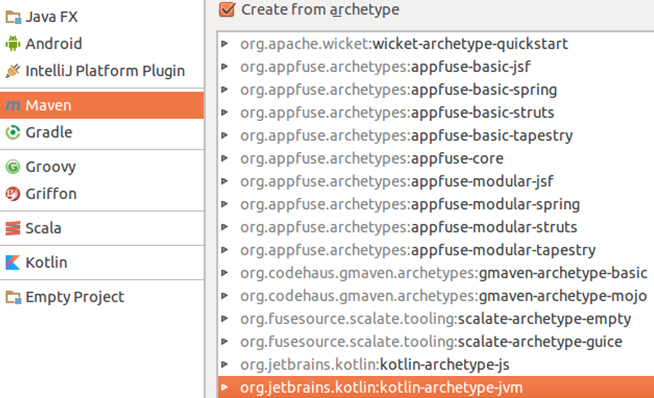The image size is (654, 398).
Task: Select archetype appfuse-basic-jsf
Action: tap(385, 67)
